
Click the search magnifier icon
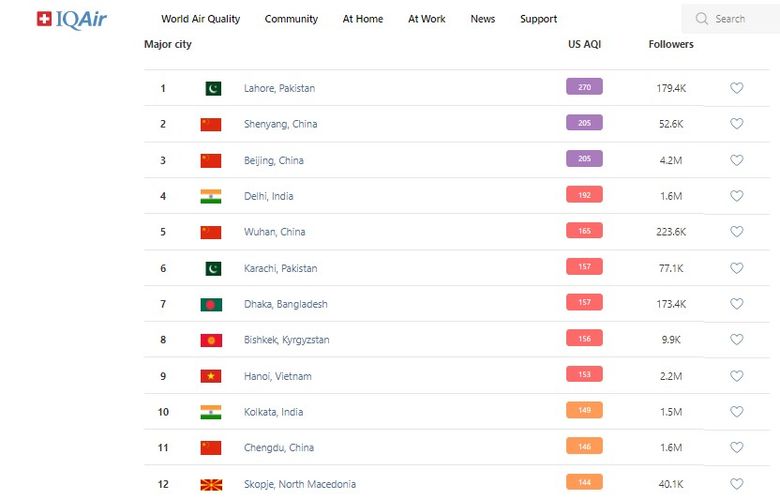coord(702,19)
